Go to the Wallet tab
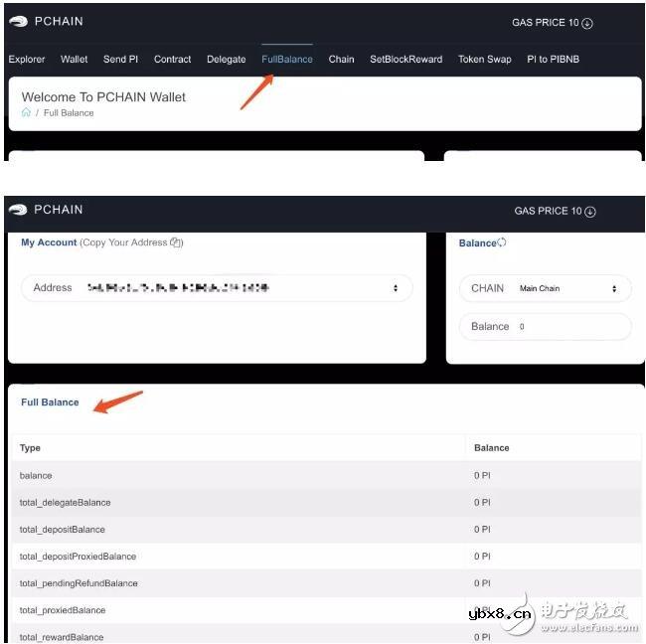This screenshot has width=646, height=644. pyautogui.click(x=75, y=60)
